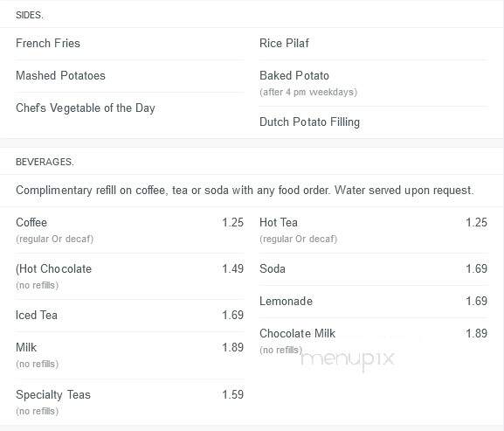Choose Hot Chocolate from beverages
Image resolution: width=504 pixels, height=431 pixels.
(53, 269)
